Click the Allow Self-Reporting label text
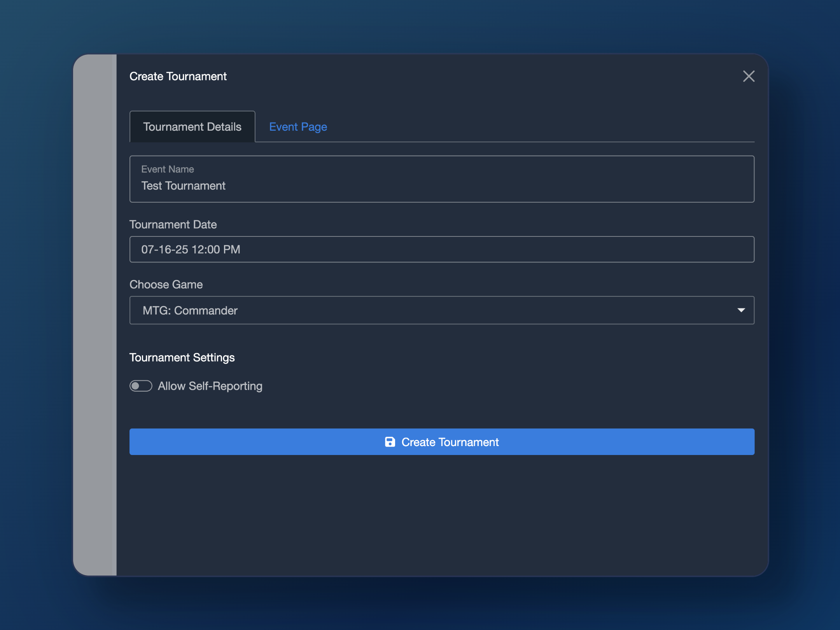This screenshot has height=630, width=840. pyautogui.click(x=210, y=386)
